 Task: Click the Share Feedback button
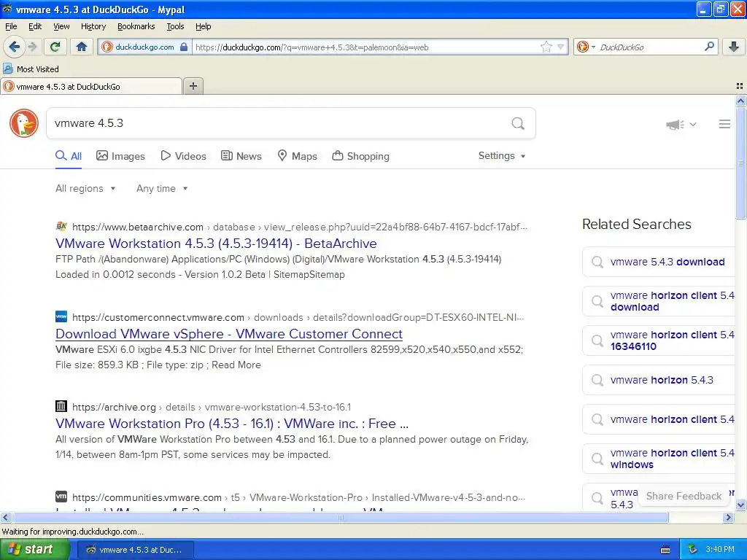click(684, 496)
